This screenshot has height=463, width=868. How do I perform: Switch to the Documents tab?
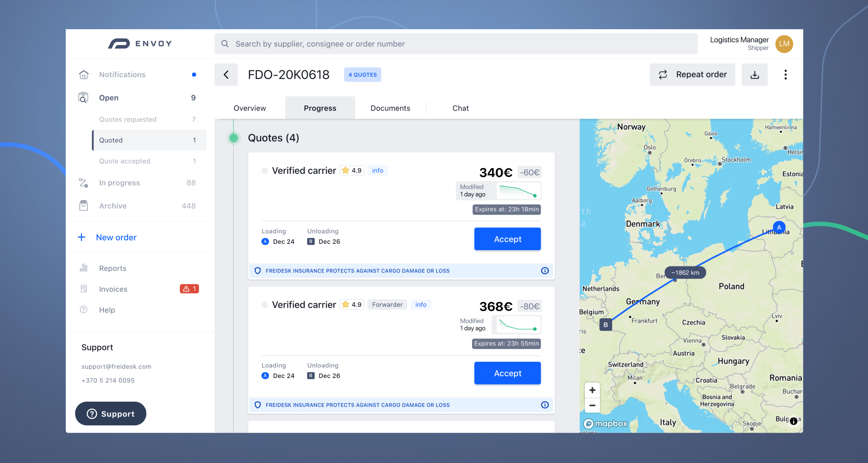pyautogui.click(x=390, y=108)
